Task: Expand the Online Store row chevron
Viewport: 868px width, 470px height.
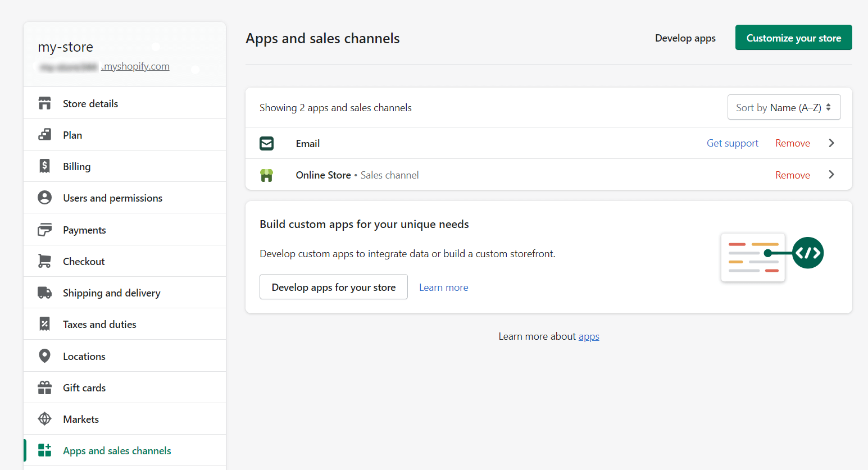Action: pyautogui.click(x=831, y=175)
